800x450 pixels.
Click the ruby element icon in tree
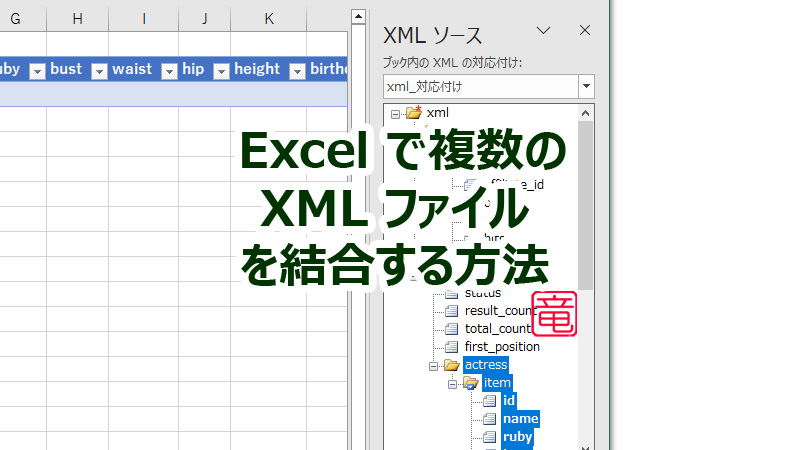point(489,437)
